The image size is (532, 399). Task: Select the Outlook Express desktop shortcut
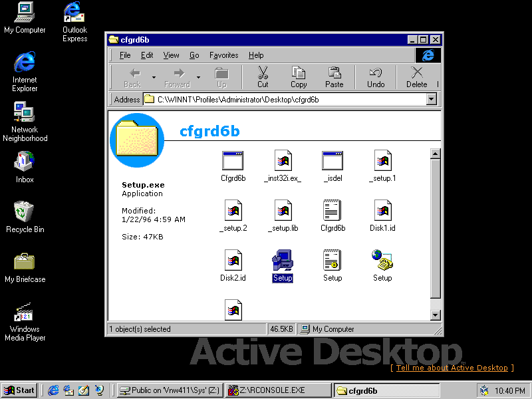74,22
